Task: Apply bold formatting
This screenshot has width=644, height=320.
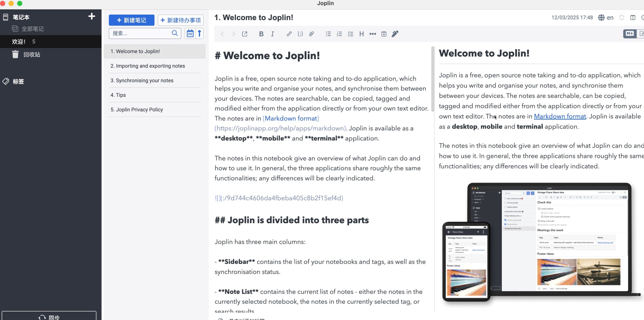Action: 261,34
